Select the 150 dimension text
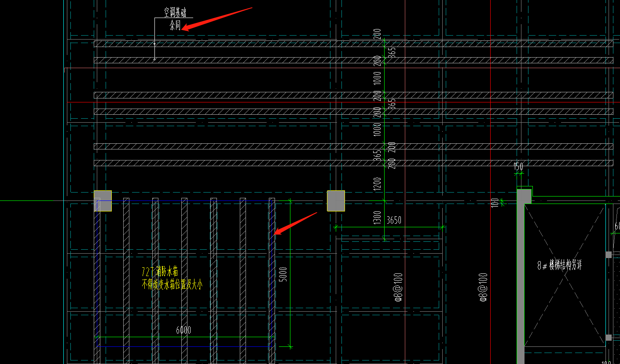Screen dimensions: 620x364 click(x=518, y=167)
